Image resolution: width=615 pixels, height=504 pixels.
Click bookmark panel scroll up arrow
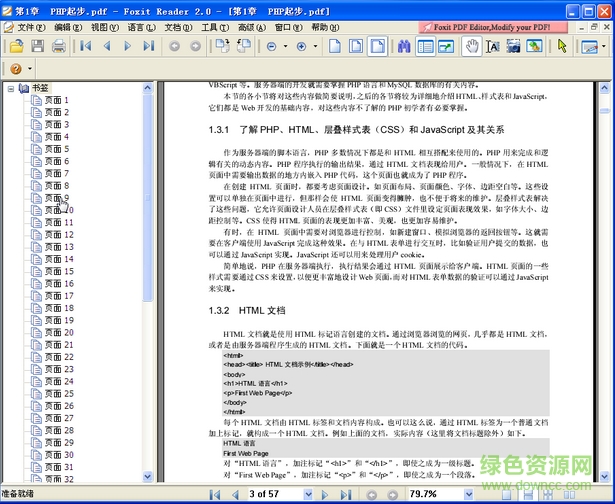coord(147,87)
